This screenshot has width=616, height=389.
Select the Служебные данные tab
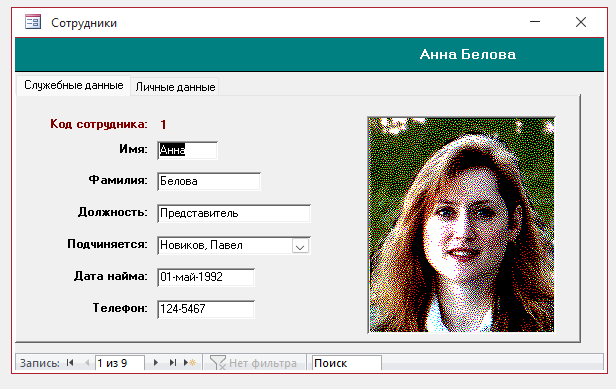tap(73, 85)
